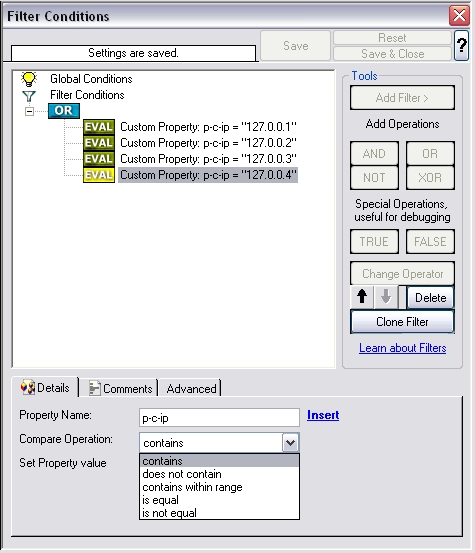
Task: Delete the selected filter
Action: tap(430, 298)
